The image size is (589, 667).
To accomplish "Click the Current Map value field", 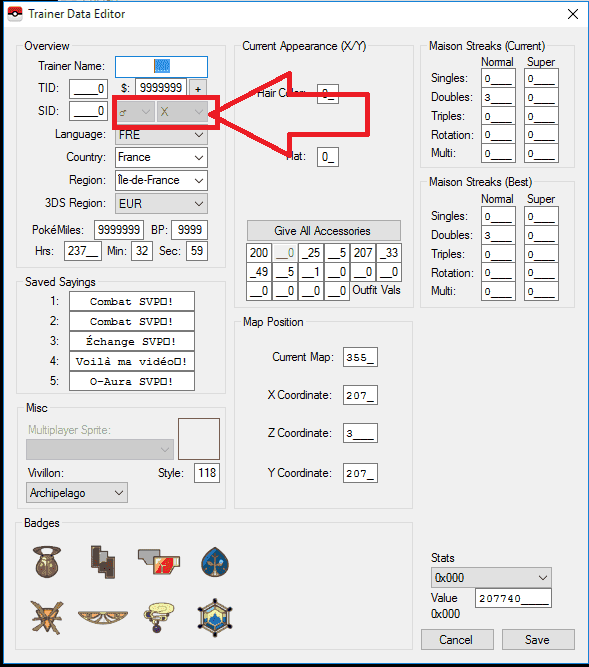I will tap(360, 357).
